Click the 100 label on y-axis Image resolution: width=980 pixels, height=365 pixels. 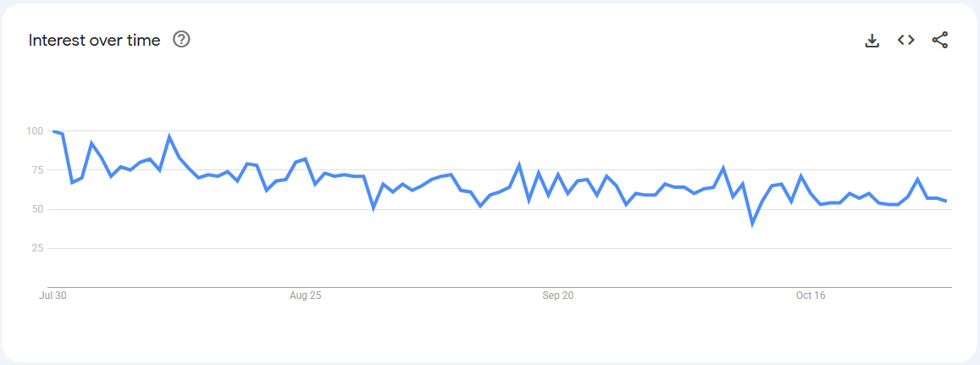point(34,131)
